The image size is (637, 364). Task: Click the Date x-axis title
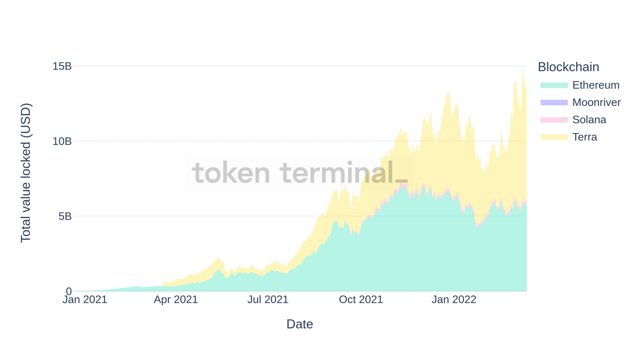[300, 324]
